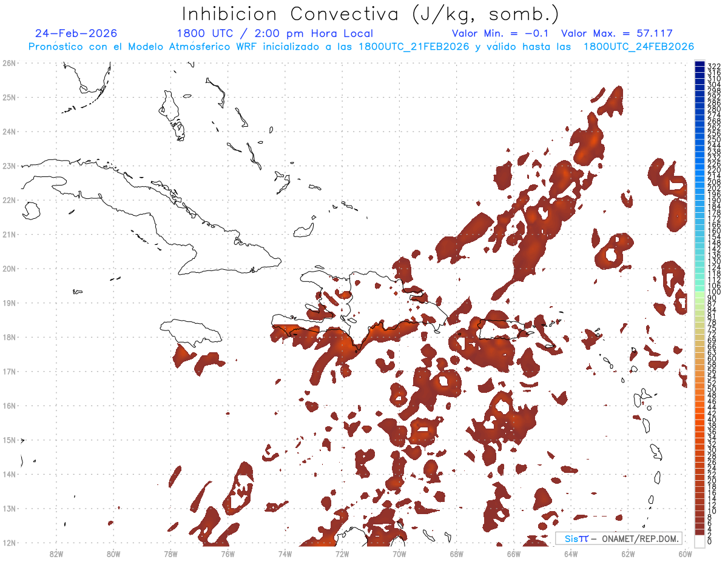Click the 'Valor Min. = -0.1' readout

click(x=500, y=33)
